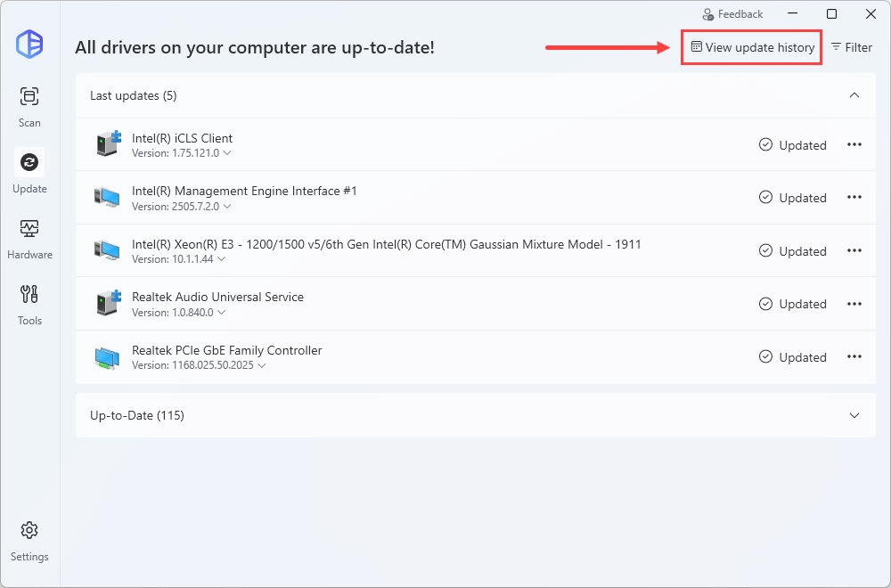Click View update history
This screenshot has width=891, height=588.
click(x=753, y=47)
